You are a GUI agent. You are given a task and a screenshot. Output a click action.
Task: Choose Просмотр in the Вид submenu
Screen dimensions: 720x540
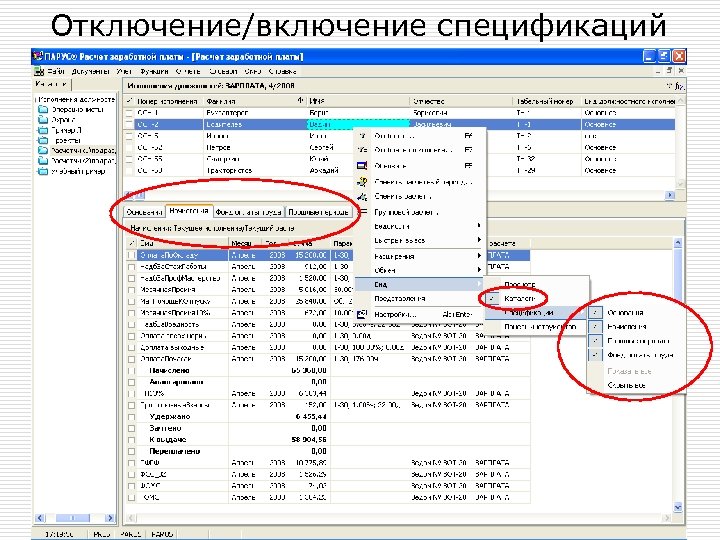pos(537,285)
